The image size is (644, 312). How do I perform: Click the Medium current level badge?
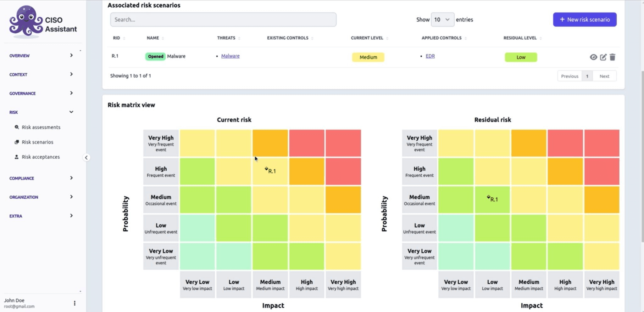368,57
